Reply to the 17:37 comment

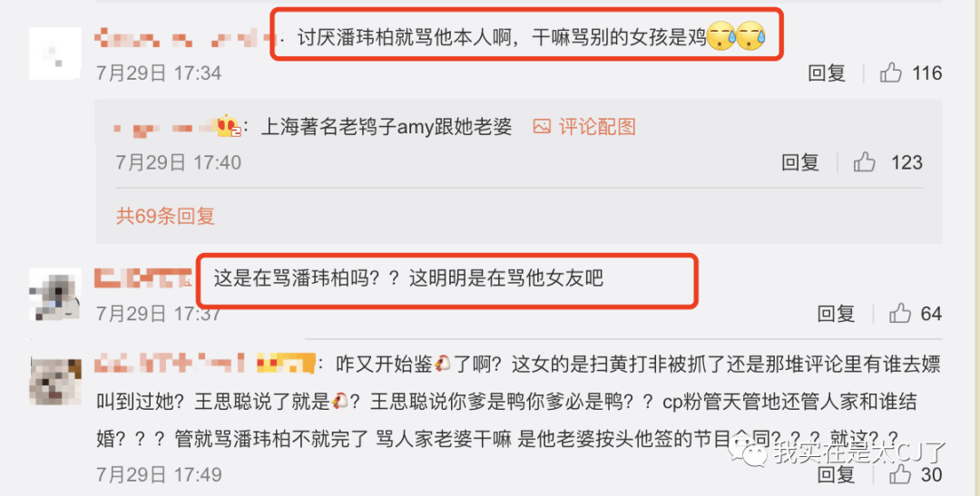[836, 314]
